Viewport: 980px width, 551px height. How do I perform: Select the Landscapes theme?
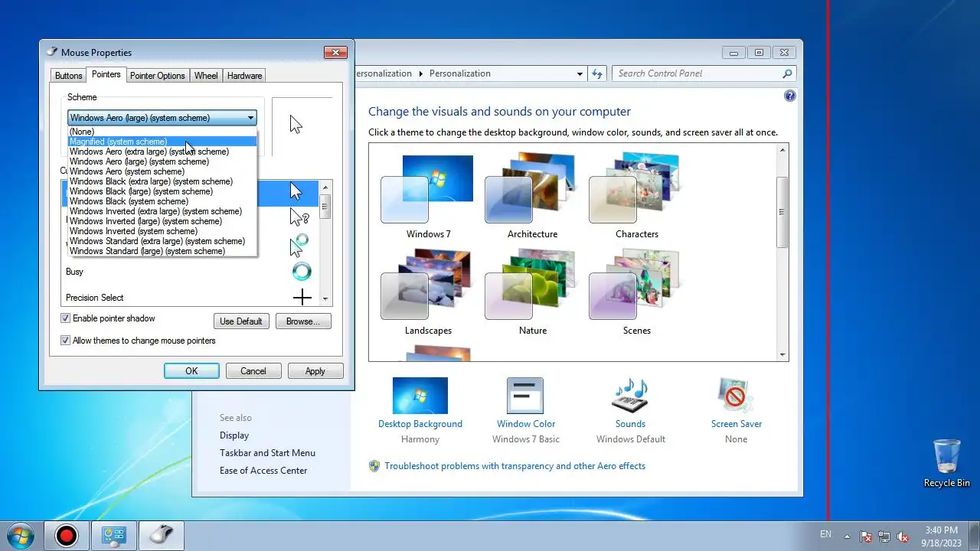click(428, 292)
